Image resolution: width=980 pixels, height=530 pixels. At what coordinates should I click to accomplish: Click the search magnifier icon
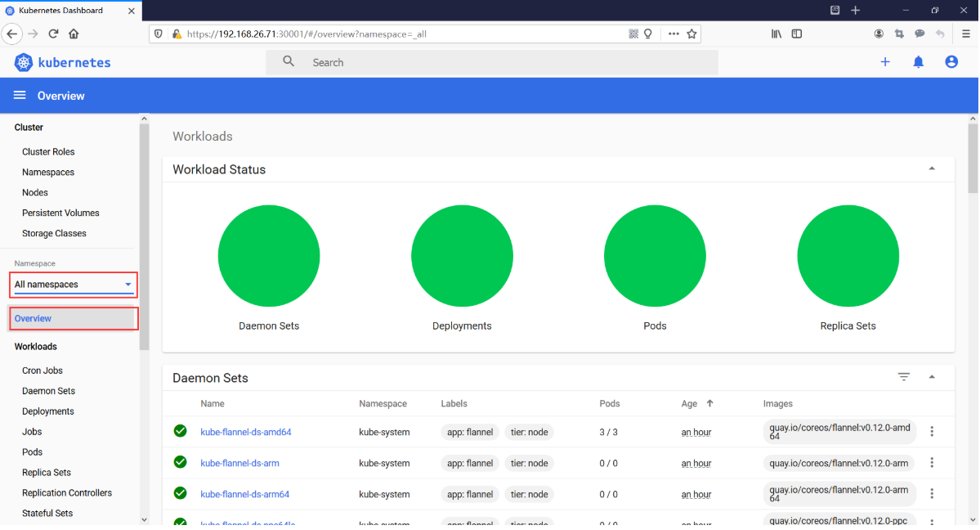click(x=289, y=61)
